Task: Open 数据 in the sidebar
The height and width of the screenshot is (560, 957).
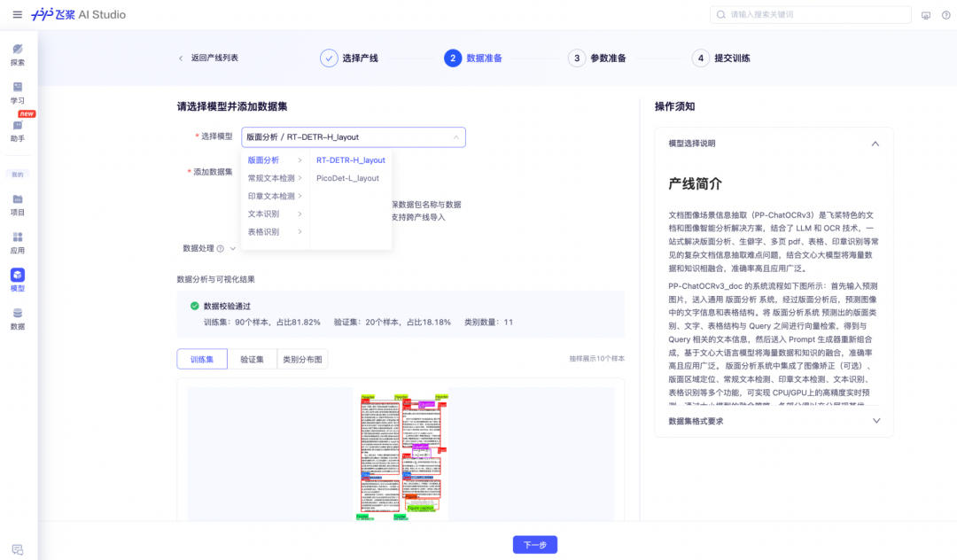Action: (x=18, y=318)
